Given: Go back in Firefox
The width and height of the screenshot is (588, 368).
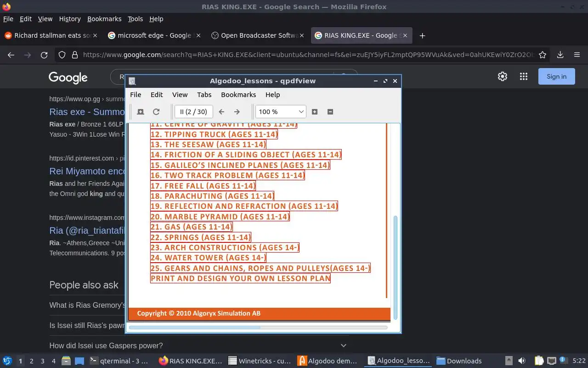Looking at the screenshot, I should (x=11, y=55).
